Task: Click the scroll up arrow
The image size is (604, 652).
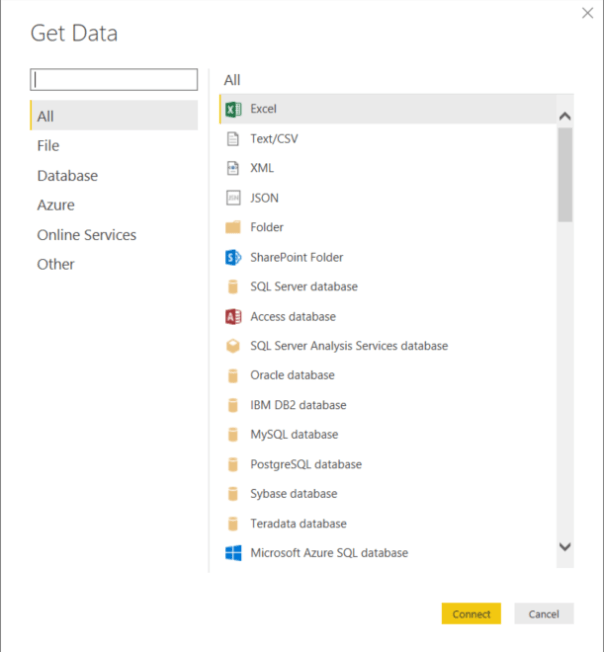Action: pos(565,116)
